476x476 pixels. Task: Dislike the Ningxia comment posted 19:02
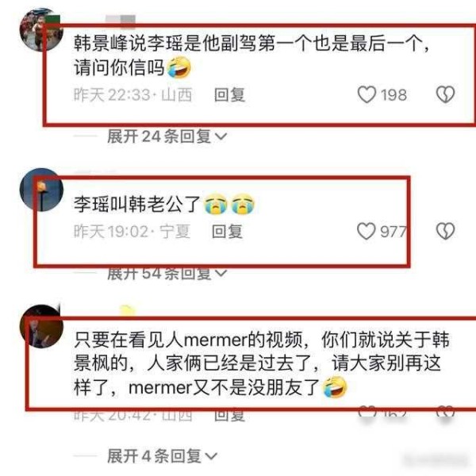pos(445,232)
